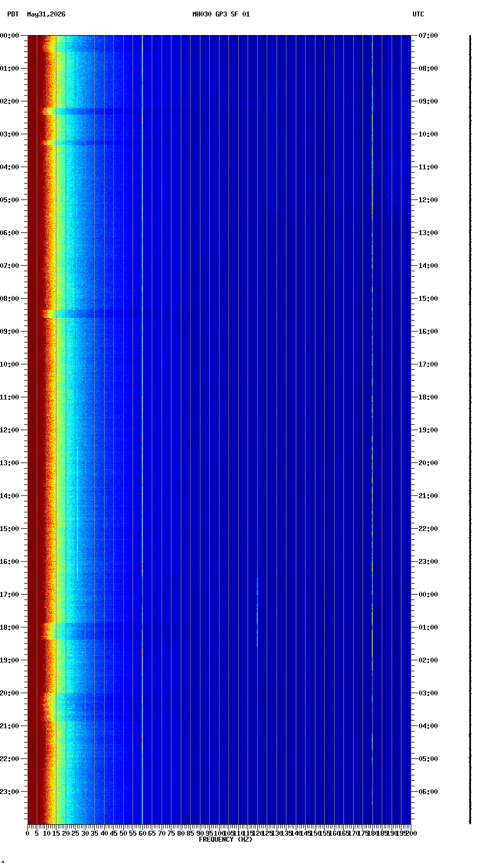Click UTC axis time label 01:00
Viewport: 494px width, 868px height.
coord(428,627)
